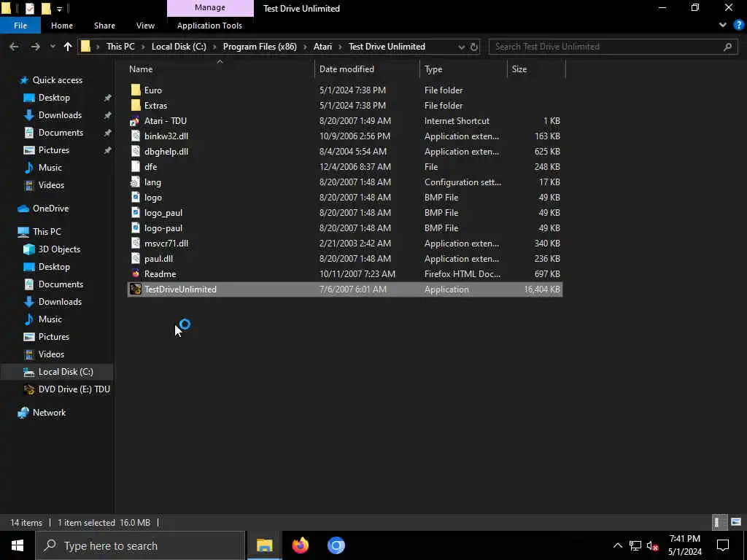
Task: Select the msvcr71.dll file icon
Action: pyautogui.click(x=136, y=244)
